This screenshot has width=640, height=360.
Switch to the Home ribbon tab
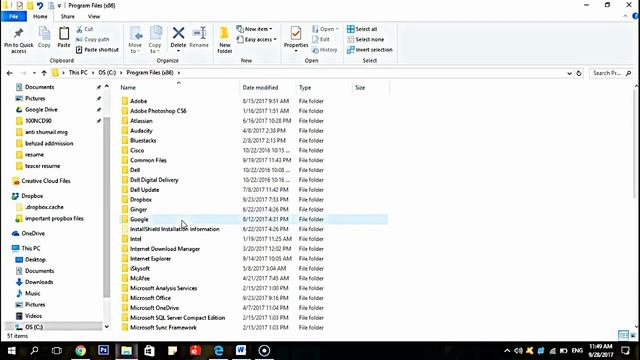point(40,16)
